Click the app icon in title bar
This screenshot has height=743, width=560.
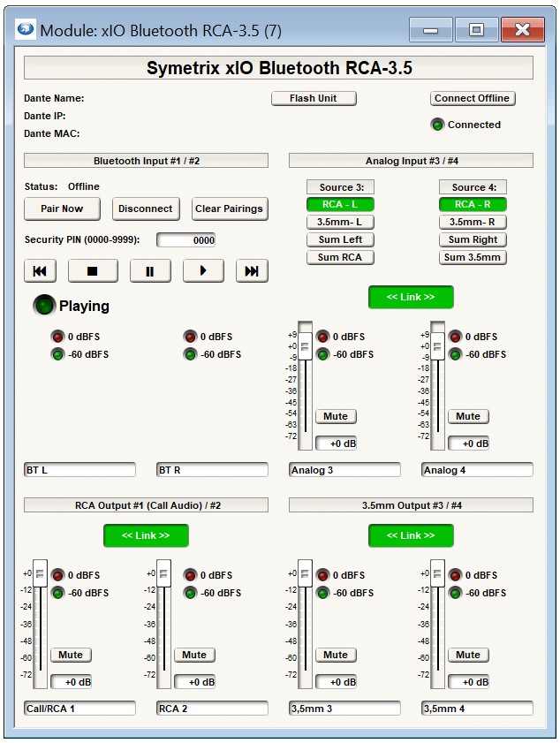click(26, 29)
